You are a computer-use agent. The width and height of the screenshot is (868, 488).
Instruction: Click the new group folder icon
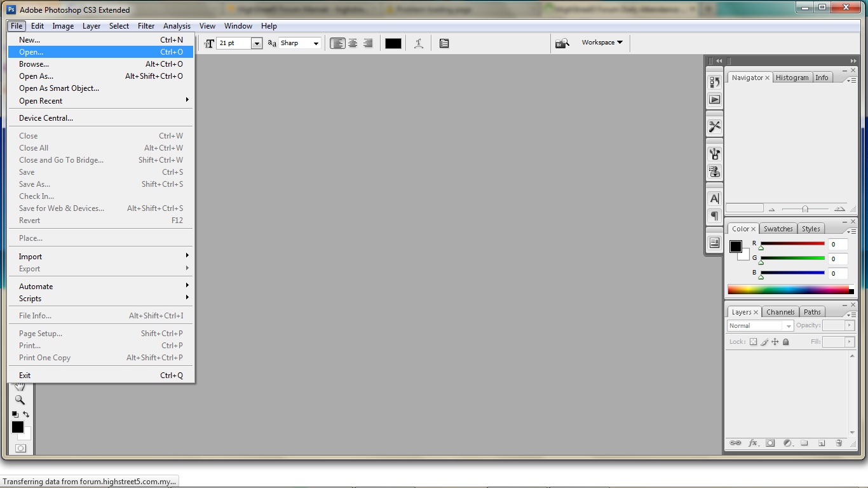[x=804, y=443]
